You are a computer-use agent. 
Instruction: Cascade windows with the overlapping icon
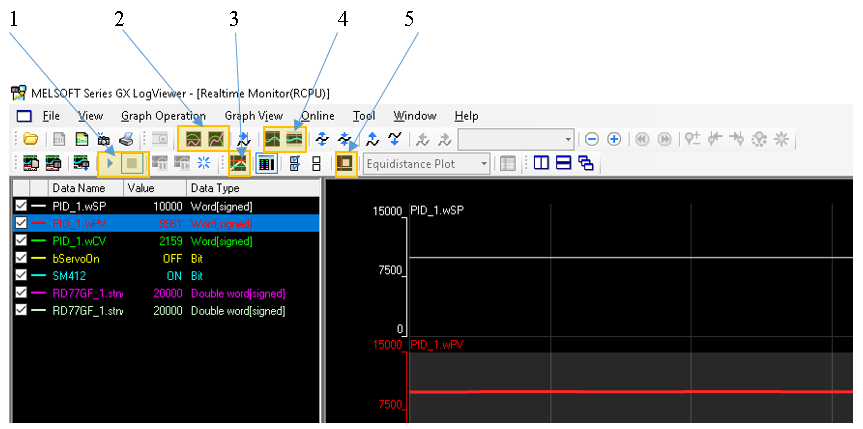586,163
